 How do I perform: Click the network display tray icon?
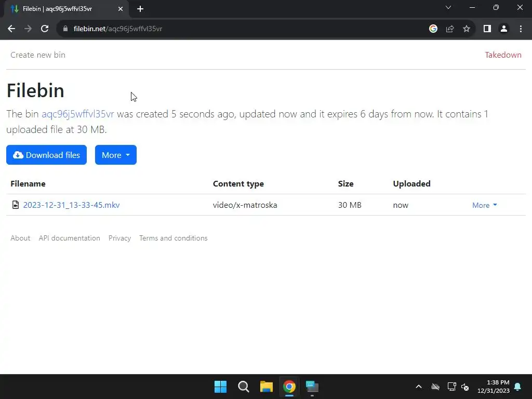coord(451,387)
